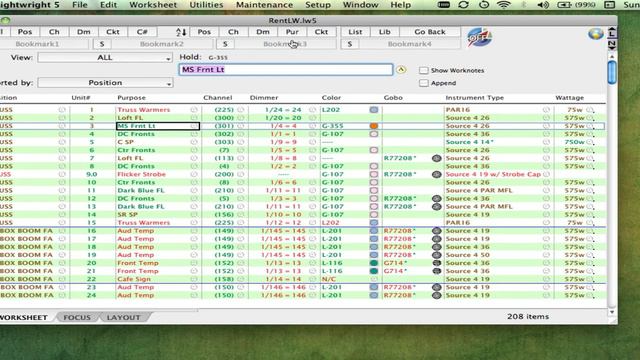640x360 pixels.
Task: Open the Wi-Fi menu bar icon
Action: pos(504,5)
